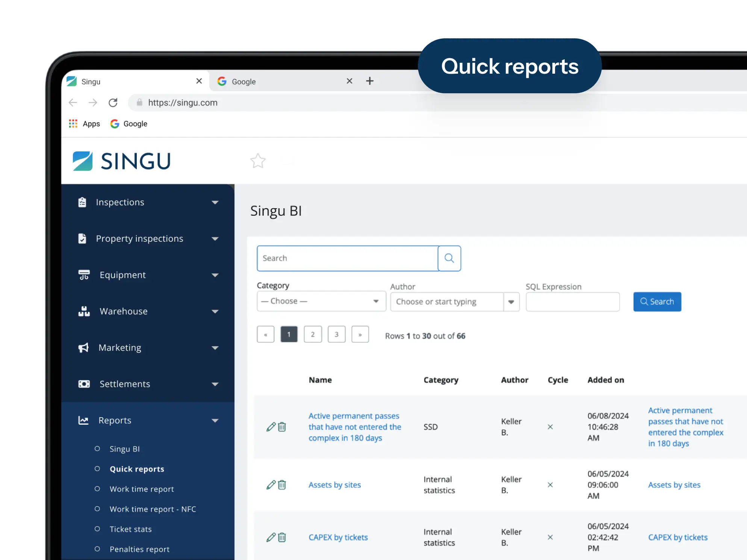
Task: Open a new browser tab with plus icon
Action: click(x=370, y=81)
